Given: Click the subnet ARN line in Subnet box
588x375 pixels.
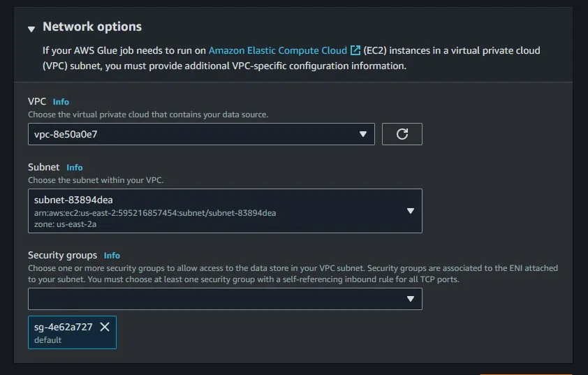Looking at the screenshot, I should coord(155,213).
